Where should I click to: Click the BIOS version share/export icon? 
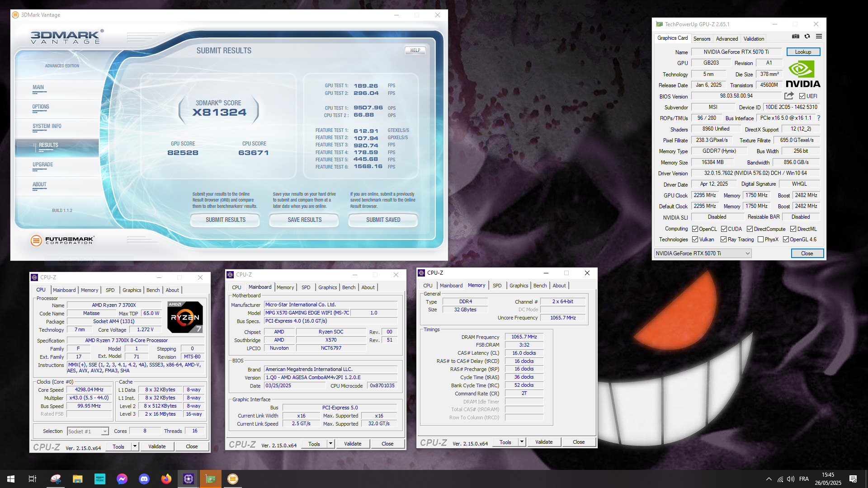click(789, 96)
